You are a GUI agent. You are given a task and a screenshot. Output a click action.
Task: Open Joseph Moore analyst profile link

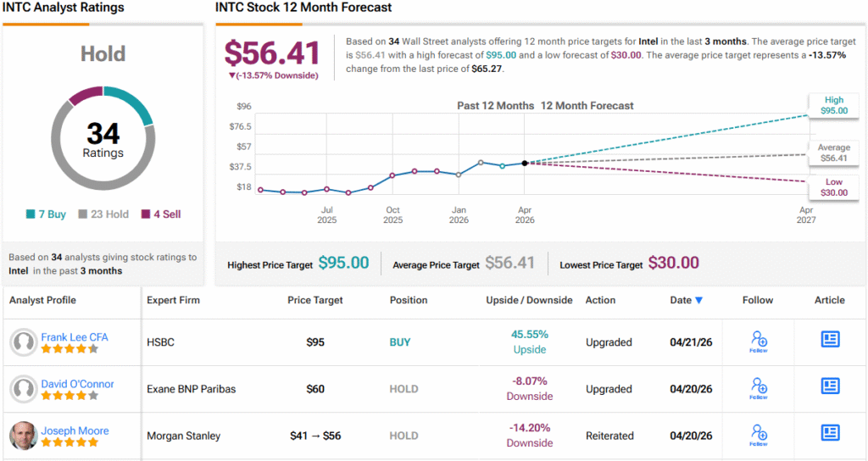pos(75,430)
